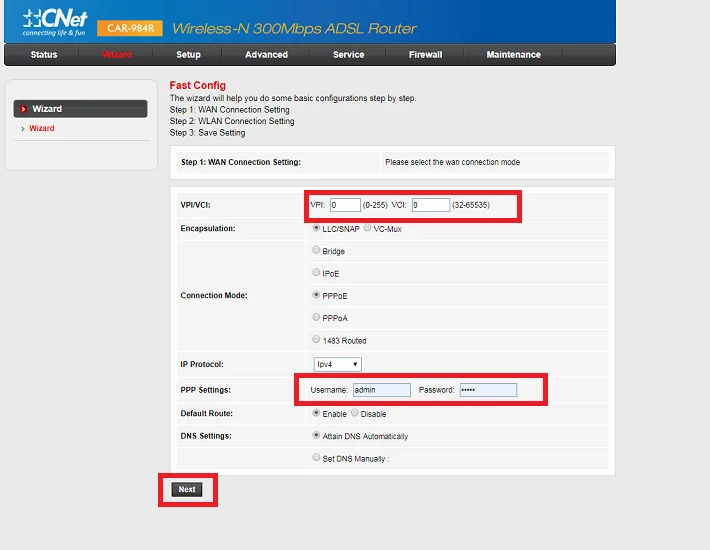Click the 'Encapsulation:' row label
The width and height of the screenshot is (710, 550).
(208, 229)
